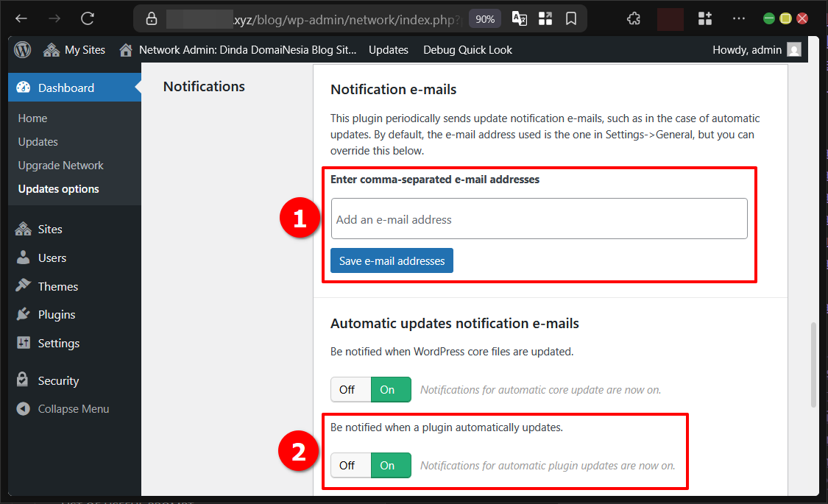Open the browser's more options menu
The image size is (828, 504).
(738, 18)
